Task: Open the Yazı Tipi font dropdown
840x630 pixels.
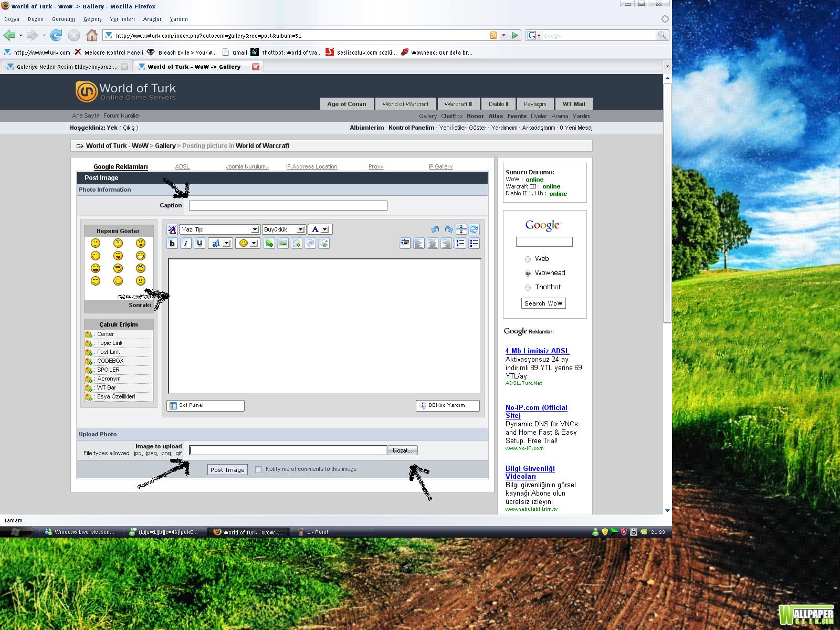Action: (219, 229)
